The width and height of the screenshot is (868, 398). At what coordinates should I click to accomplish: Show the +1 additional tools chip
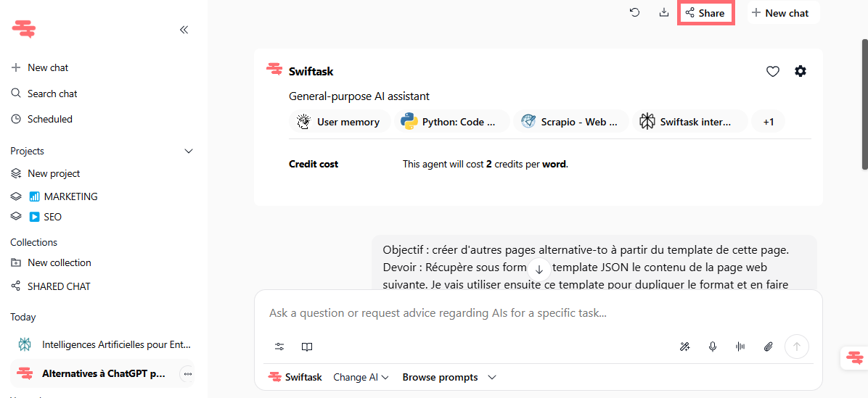coord(769,123)
